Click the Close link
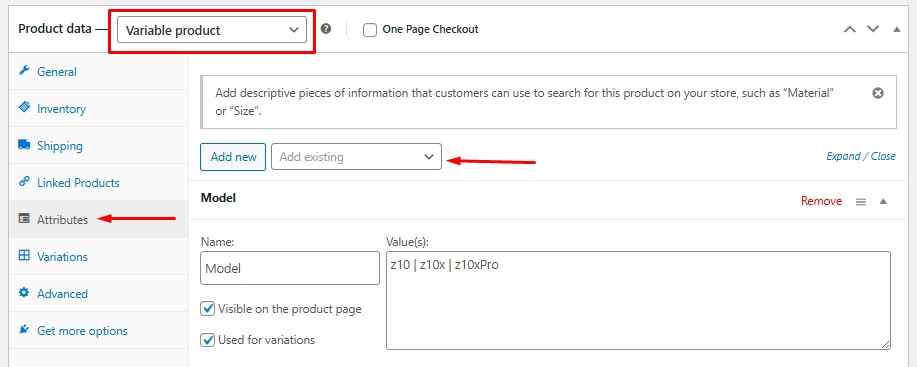 883,156
